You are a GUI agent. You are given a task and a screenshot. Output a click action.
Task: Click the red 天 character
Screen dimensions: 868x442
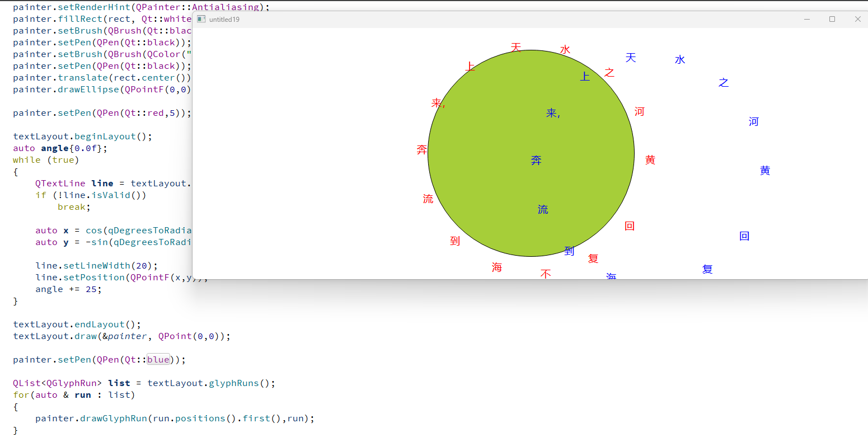tap(516, 48)
